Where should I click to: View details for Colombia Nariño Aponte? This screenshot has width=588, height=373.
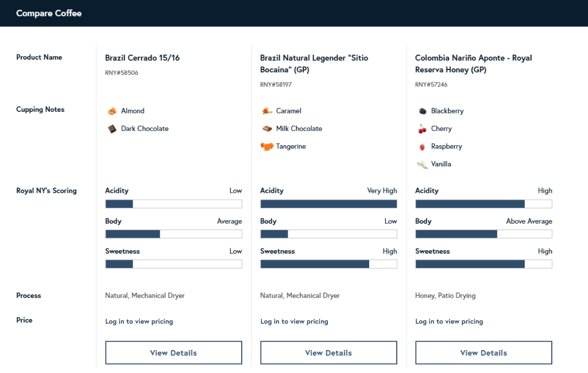(483, 352)
